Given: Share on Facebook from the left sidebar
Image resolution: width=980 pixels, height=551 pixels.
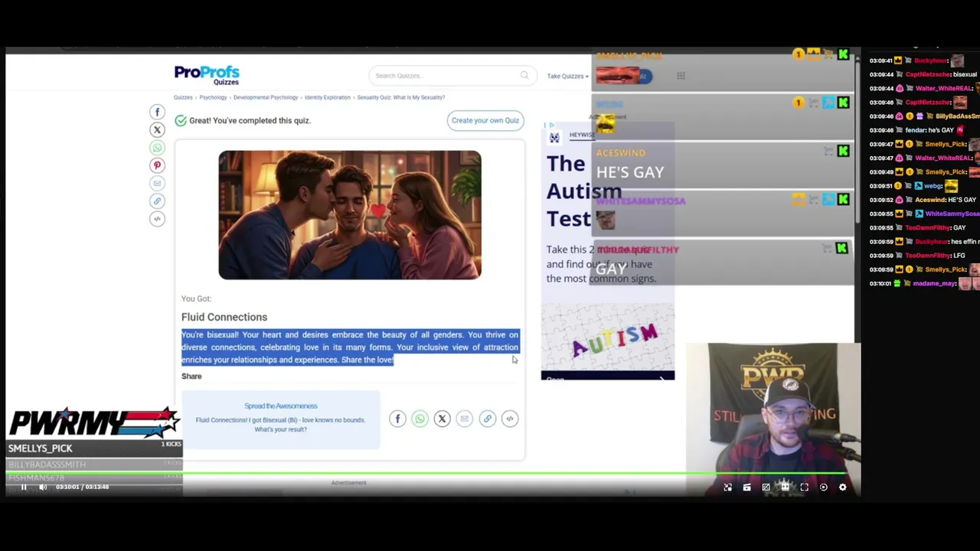Looking at the screenshot, I should [157, 112].
